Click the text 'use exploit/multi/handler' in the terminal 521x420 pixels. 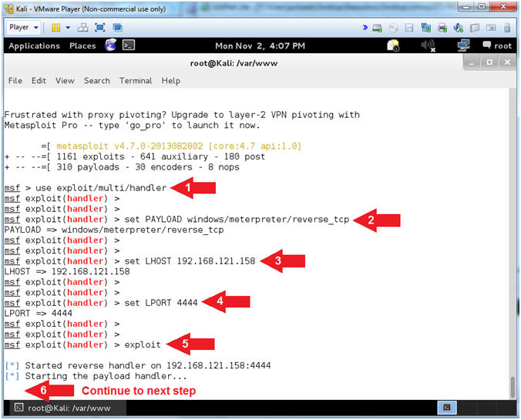(101, 188)
